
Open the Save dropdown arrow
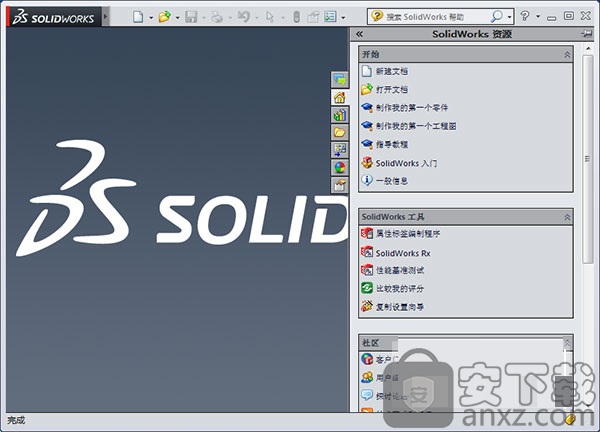204,18
